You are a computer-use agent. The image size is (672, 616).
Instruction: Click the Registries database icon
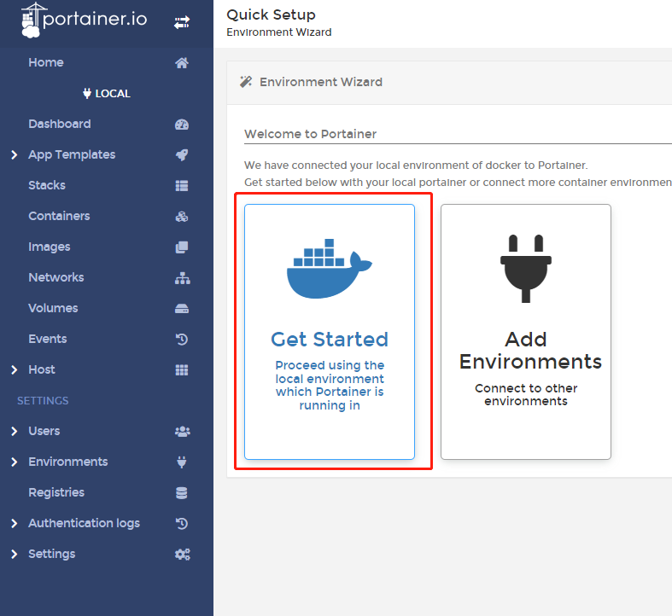coord(182,493)
